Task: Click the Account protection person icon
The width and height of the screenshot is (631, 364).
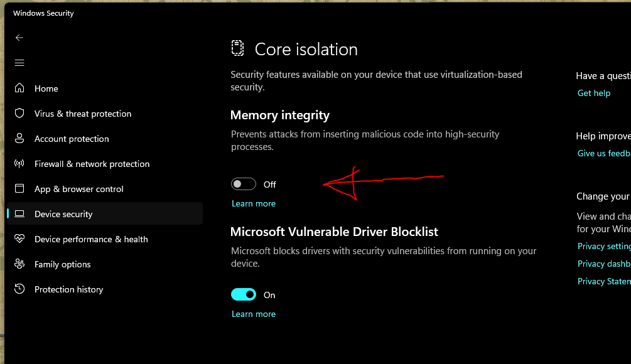Action: 19,138
